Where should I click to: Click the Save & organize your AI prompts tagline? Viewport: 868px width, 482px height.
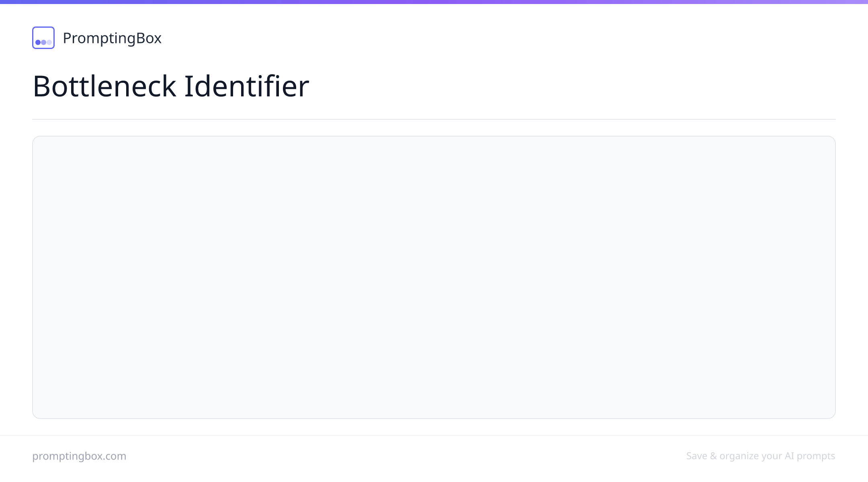761,456
